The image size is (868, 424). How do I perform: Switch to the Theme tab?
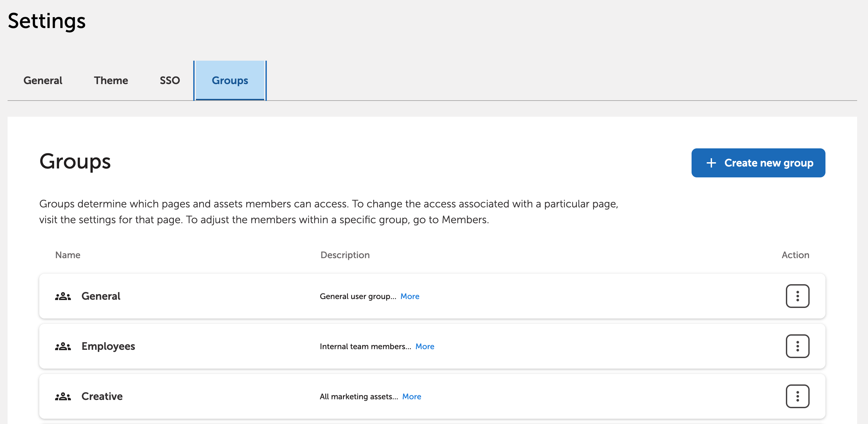(111, 80)
